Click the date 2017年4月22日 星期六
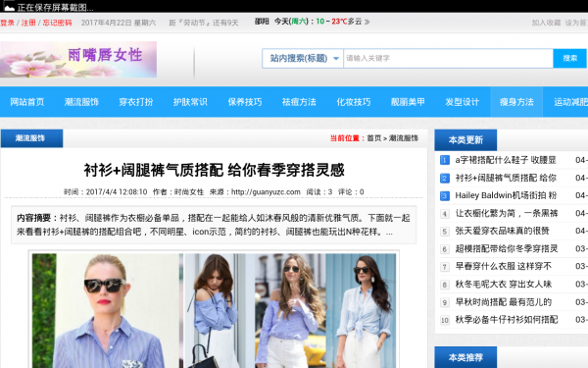Viewport: 588px width, 368px height. pyautogui.click(x=119, y=23)
